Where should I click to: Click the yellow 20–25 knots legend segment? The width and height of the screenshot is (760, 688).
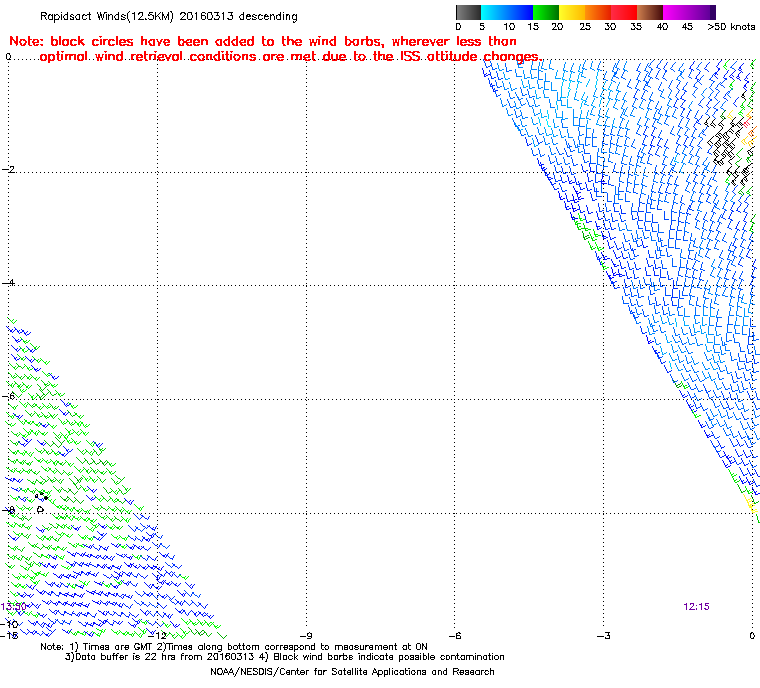pos(572,12)
